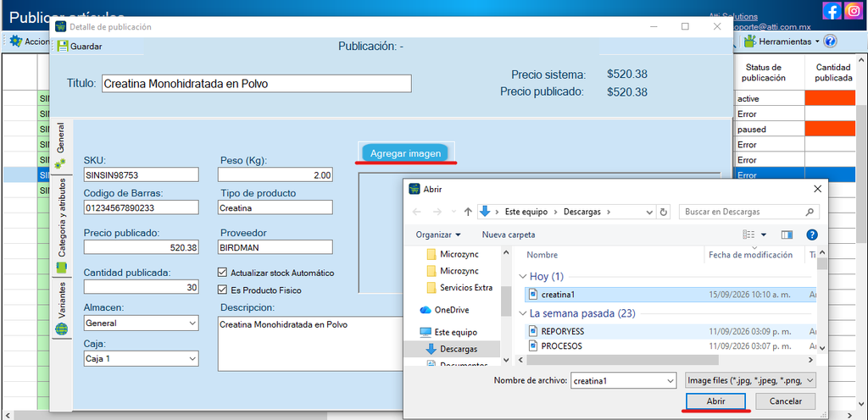868x420 pixels.
Task: Expand address bar history dropdown
Action: tap(649, 212)
